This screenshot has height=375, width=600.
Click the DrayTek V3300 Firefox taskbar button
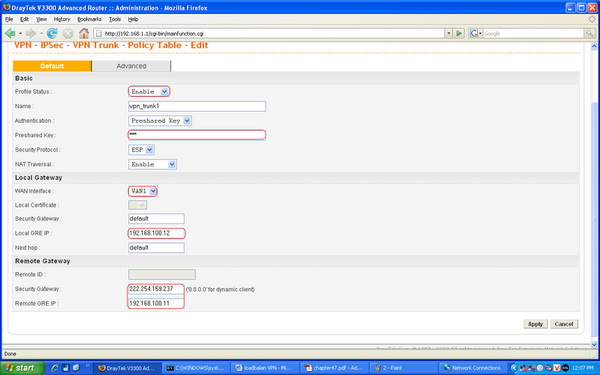click(127, 368)
